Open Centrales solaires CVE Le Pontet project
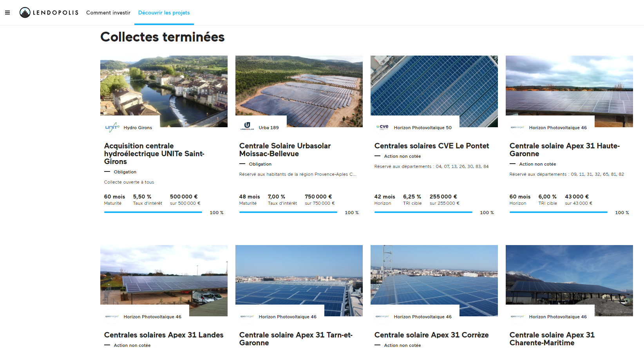 coord(432,146)
